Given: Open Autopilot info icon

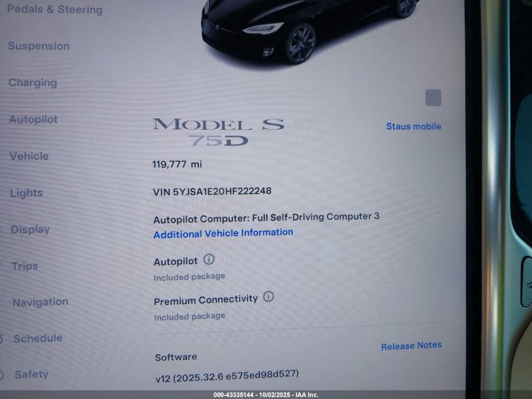Looking at the screenshot, I should (x=208, y=260).
